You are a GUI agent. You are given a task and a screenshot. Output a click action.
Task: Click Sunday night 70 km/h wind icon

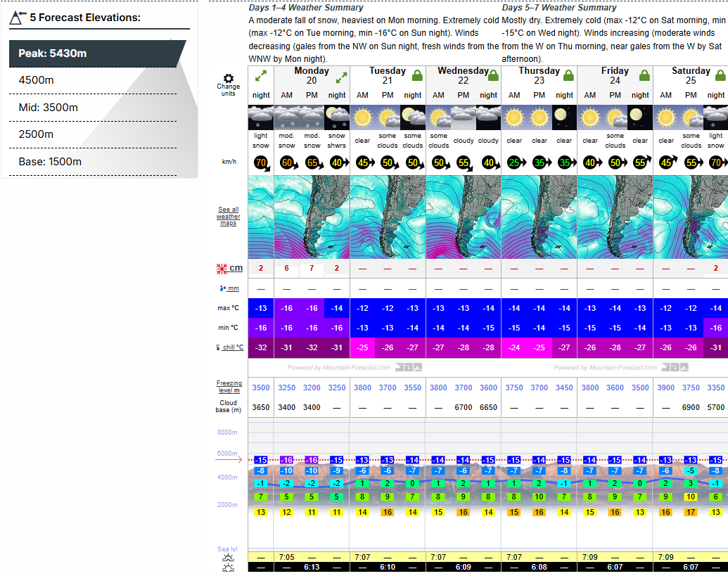tap(262, 163)
